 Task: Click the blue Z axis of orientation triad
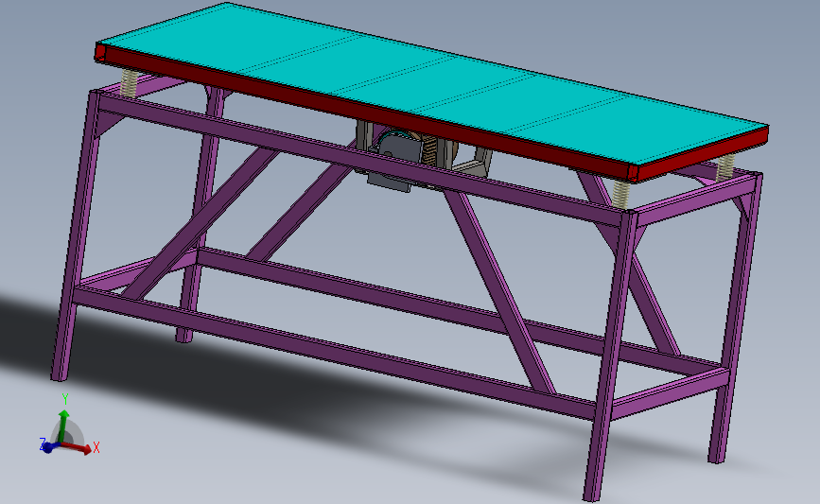click(x=48, y=447)
